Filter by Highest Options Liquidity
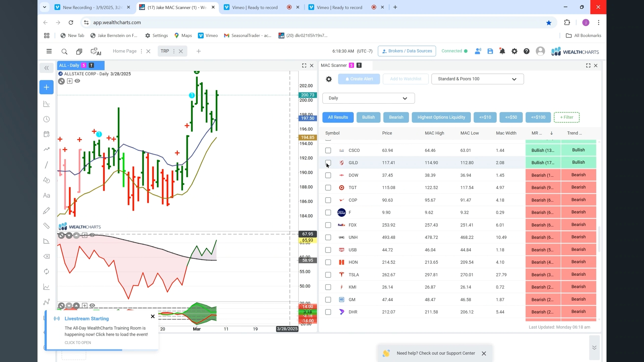 441,117
